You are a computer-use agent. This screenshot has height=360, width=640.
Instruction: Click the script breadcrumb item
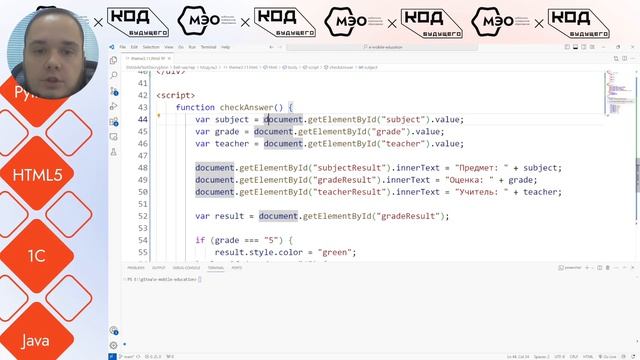311,67
